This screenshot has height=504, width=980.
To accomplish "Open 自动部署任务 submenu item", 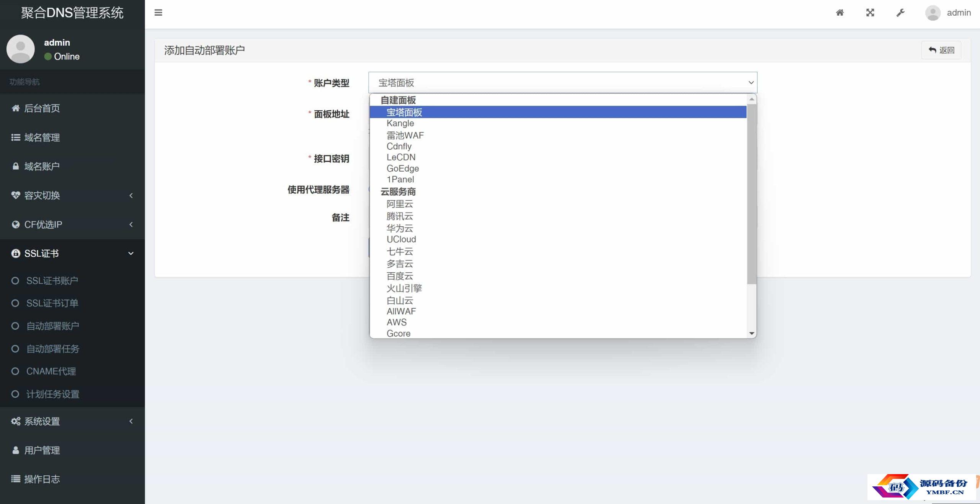I will point(72,349).
